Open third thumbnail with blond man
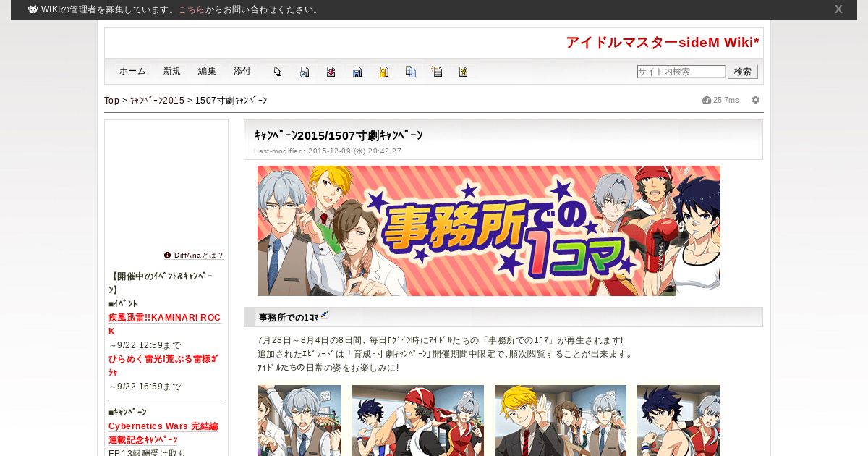 561,421
